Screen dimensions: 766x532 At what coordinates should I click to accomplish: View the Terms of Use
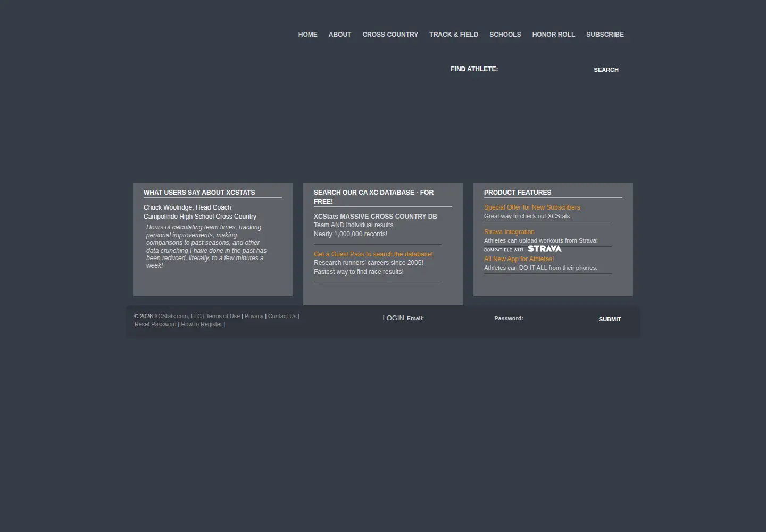coord(223,316)
